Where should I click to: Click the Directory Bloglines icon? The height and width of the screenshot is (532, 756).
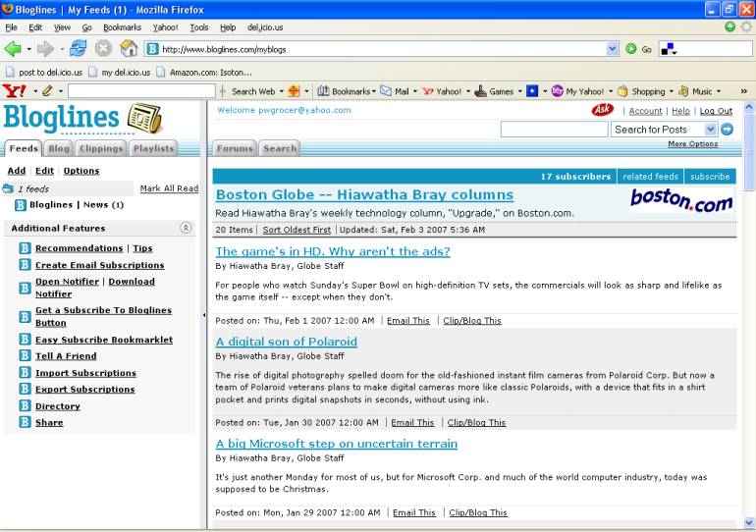tap(26, 405)
